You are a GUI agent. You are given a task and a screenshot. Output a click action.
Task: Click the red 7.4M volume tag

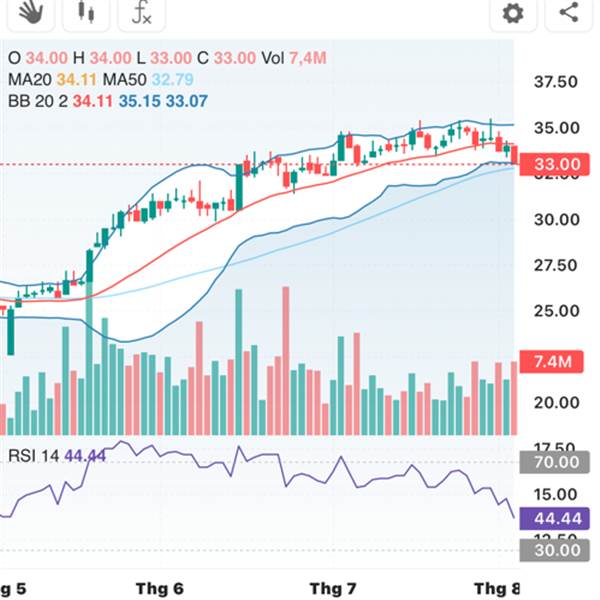click(551, 362)
